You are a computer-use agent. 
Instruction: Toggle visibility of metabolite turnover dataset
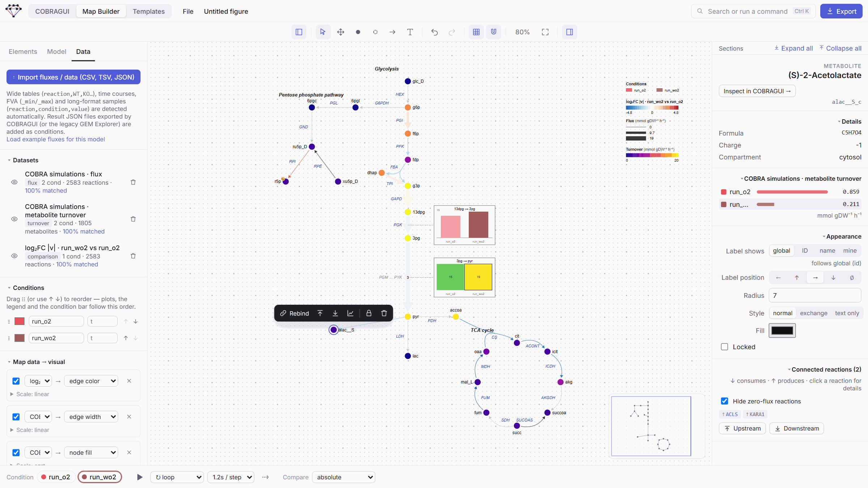click(x=14, y=219)
